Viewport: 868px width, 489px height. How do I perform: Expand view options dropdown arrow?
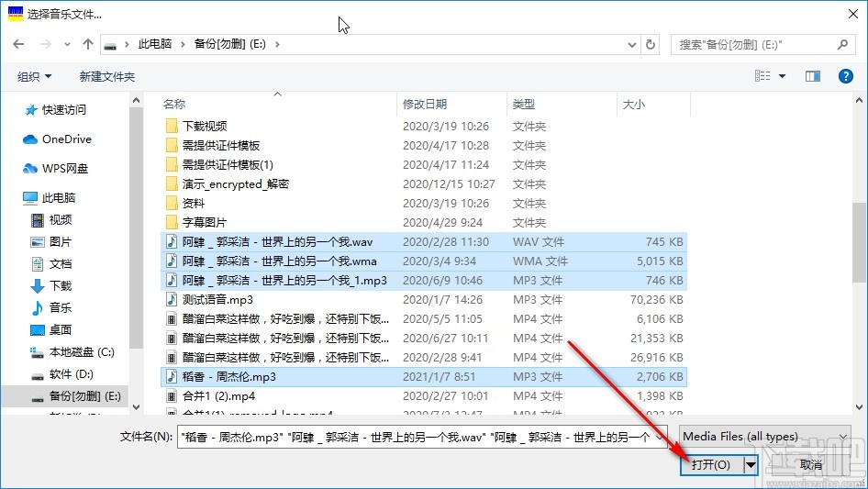click(782, 76)
